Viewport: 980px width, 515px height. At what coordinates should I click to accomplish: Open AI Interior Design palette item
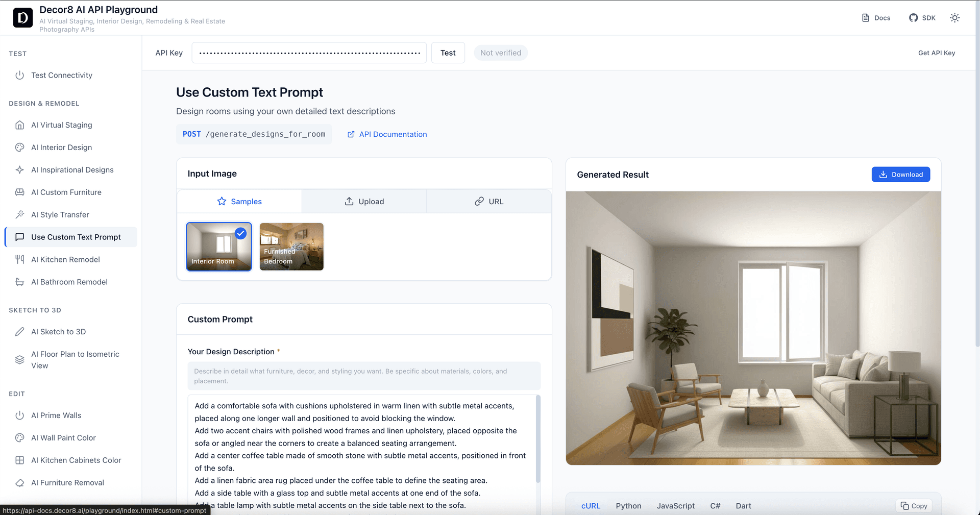(x=61, y=148)
